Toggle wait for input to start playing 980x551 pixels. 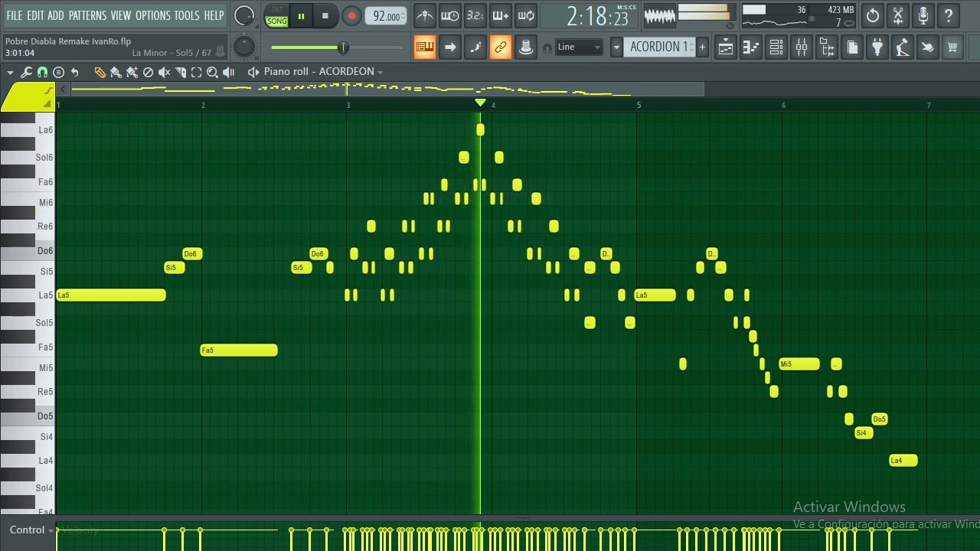[450, 15]
